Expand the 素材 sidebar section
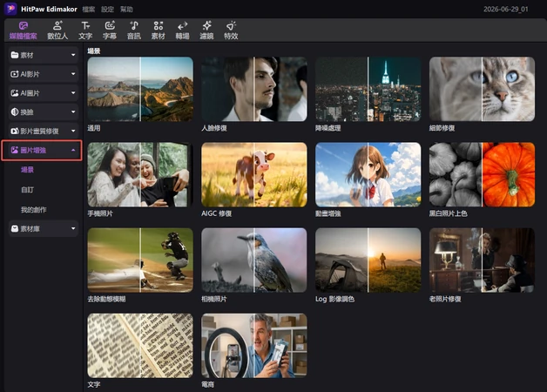Image resolution: width=547 pixels, height=392 pixels. point(44,55)
